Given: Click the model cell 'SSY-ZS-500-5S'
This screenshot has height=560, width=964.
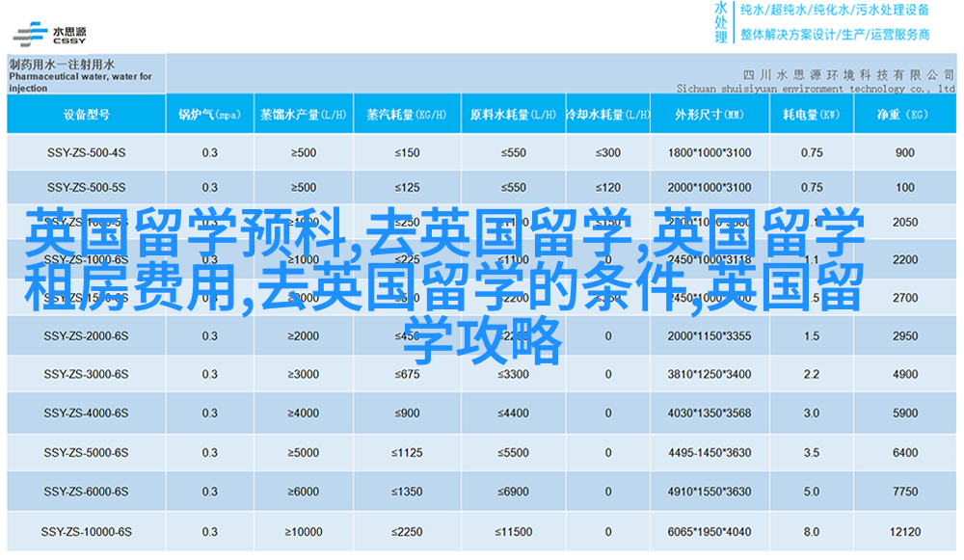Looking at the screenshot, I should [x=86, y=188].
